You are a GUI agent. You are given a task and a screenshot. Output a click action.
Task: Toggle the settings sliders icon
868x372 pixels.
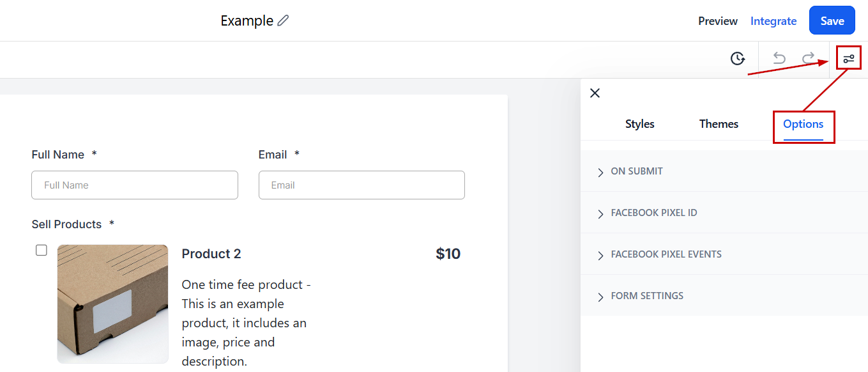point(848,59)
